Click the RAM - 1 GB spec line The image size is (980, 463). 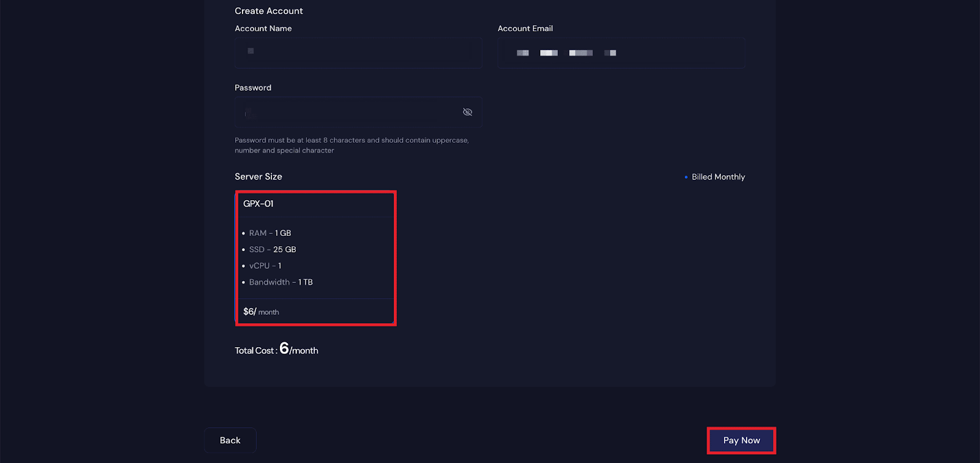[270, 233]
